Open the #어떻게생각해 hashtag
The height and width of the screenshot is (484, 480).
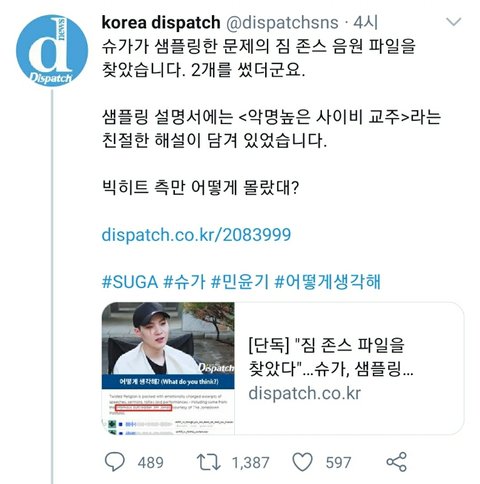pyautogui.click(x=327, y=282)
